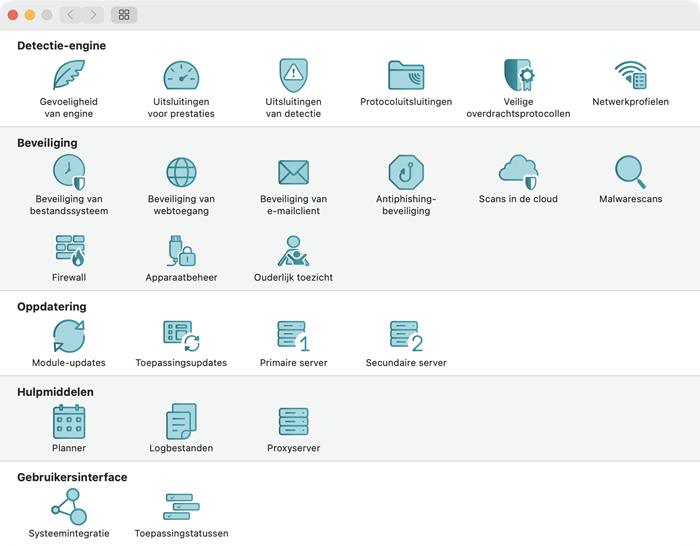Image resolution: width=700 pixels, height=546 pixels.
Task: Open Apparaatbeheer USB lock icon
Action: [182, 250]
